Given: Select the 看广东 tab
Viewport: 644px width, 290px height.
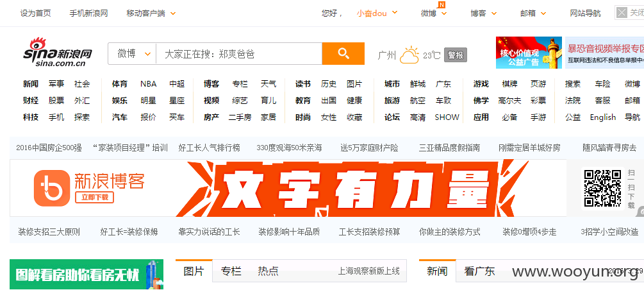Looking at the screenshot, I should pyautogui.click(x=480, y=271).
